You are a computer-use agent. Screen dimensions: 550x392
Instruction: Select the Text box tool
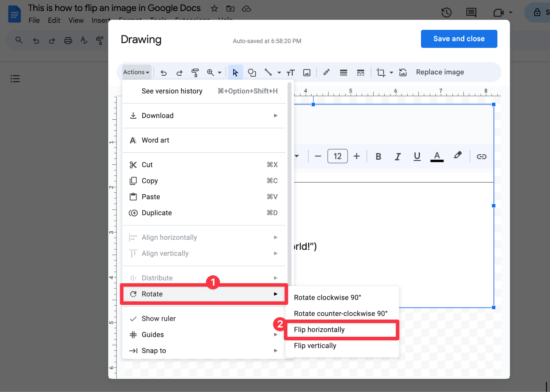click(291, 73)
